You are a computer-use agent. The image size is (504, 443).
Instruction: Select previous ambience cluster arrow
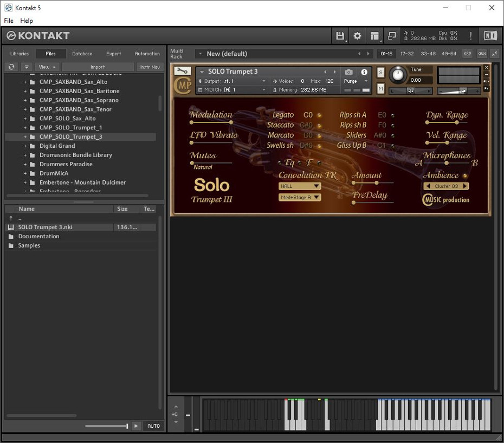click(x=428, y=186)
